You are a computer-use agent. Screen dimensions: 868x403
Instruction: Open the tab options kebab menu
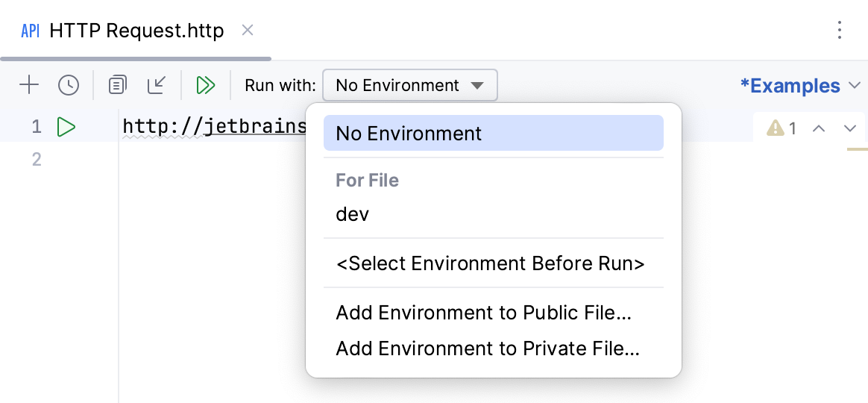[x=840, y=30]
